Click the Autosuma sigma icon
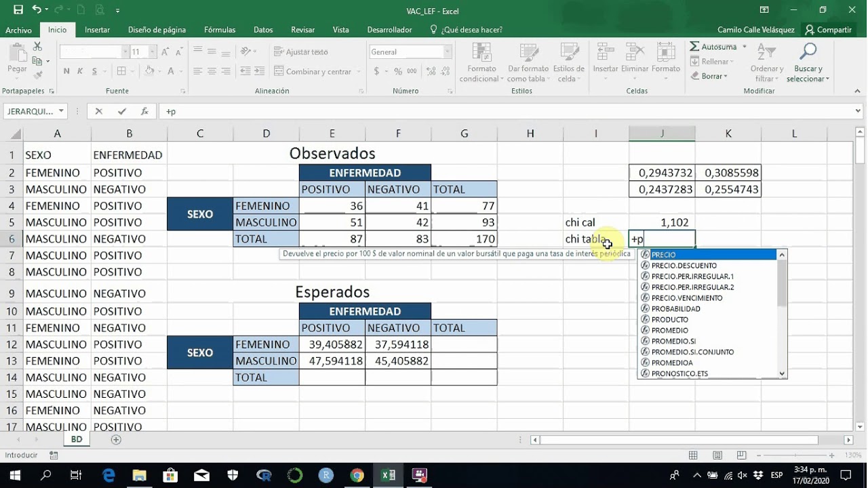 (x=694, y=47)
